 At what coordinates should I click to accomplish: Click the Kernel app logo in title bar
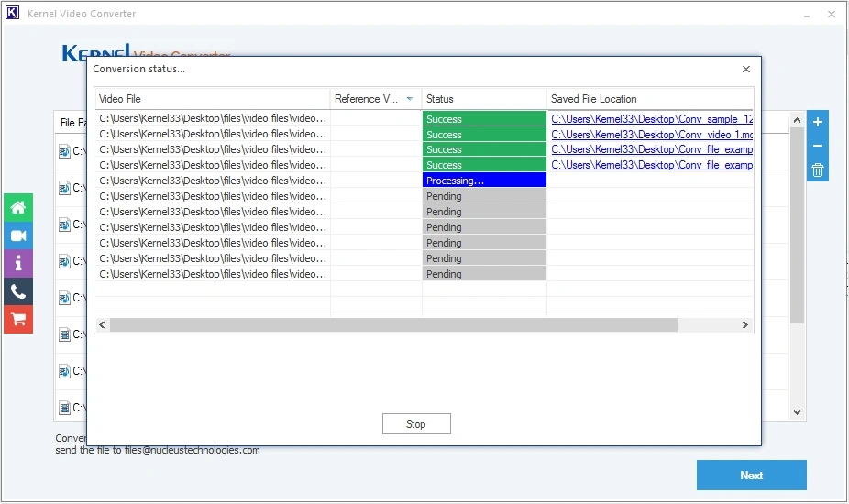pos(12,13)
